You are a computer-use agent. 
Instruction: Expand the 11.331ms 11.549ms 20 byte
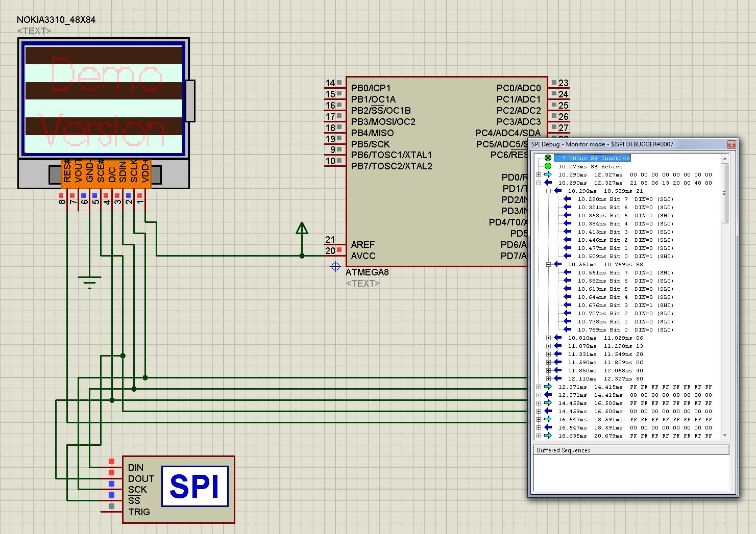pyautogui.click(x=548, y=354)
